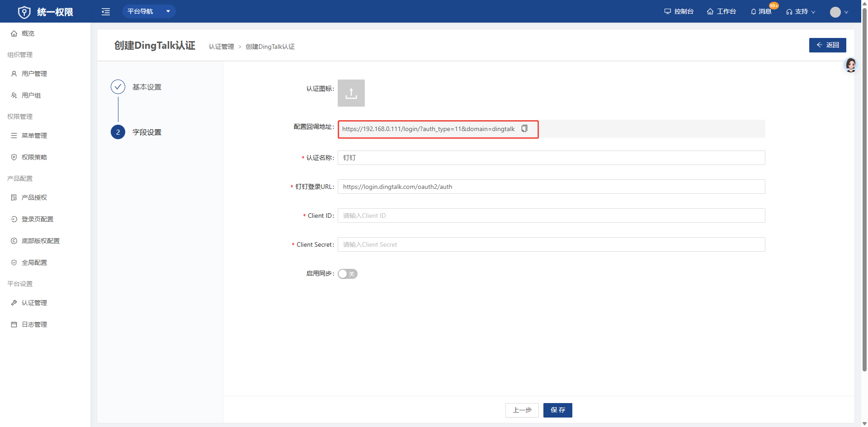The width and height of the screenshot is (868, 427).
Task: Click 认证管理 breadcrumb link
Action: tap(221, 47)
